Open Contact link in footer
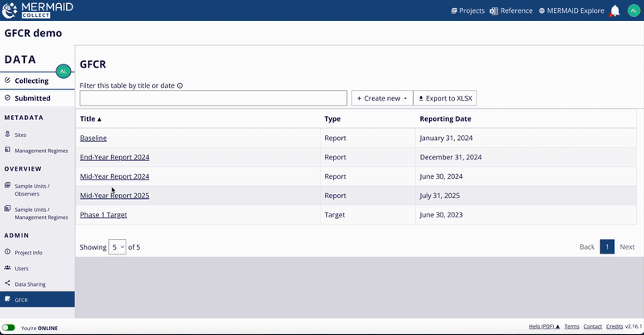This screenshot has height=335, width=644. [x=592, y=326]
